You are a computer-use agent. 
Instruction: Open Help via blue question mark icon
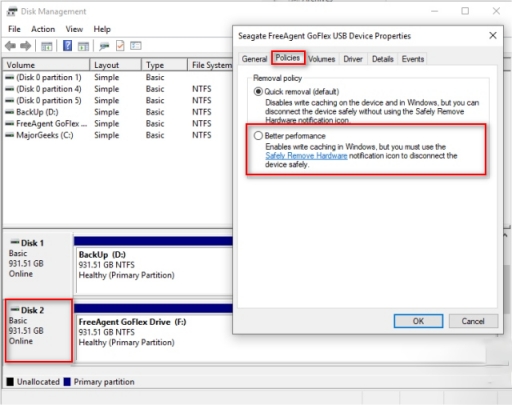click(x=67, y=45)
